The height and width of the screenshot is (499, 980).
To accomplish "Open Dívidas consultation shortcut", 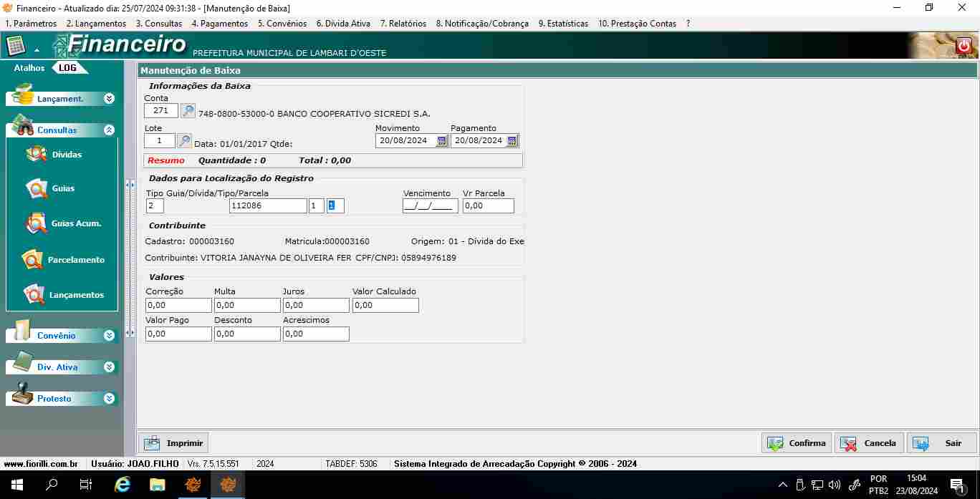I will click(x=54, y=155).
